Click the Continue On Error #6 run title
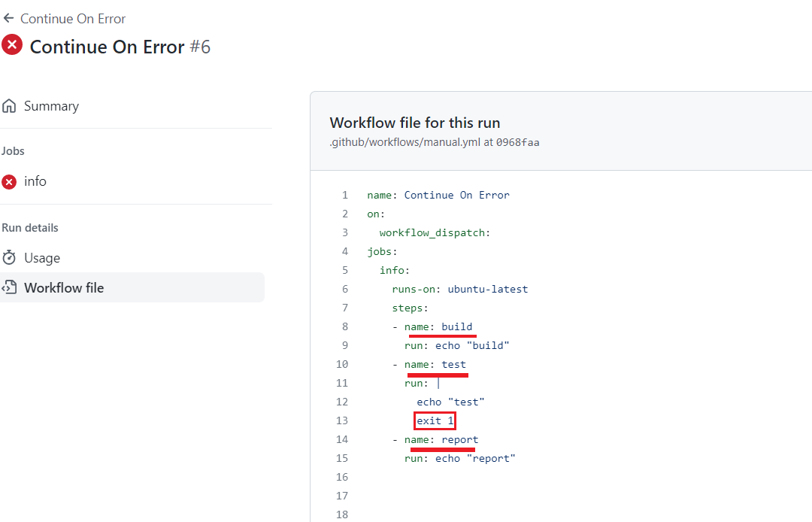This screenshot has height=522, width=812. pos(120,47)
